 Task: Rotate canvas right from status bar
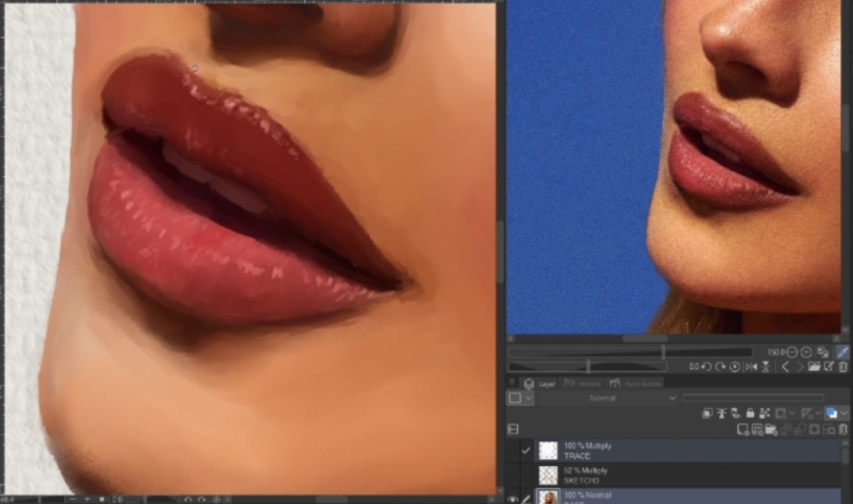tap(202, 499)
